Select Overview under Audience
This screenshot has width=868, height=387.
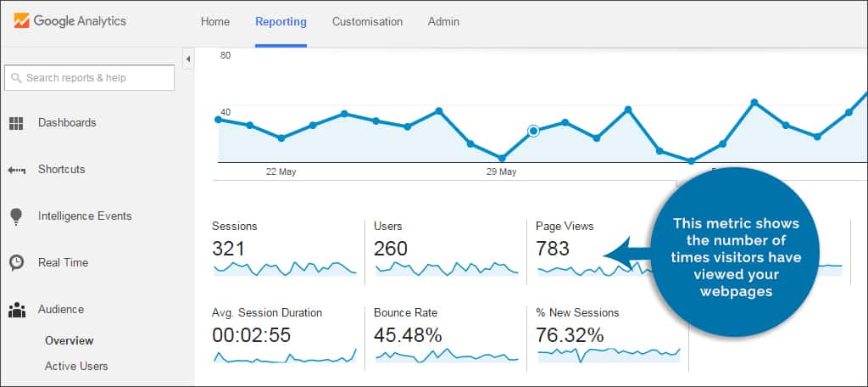click(x=70, y=340)
